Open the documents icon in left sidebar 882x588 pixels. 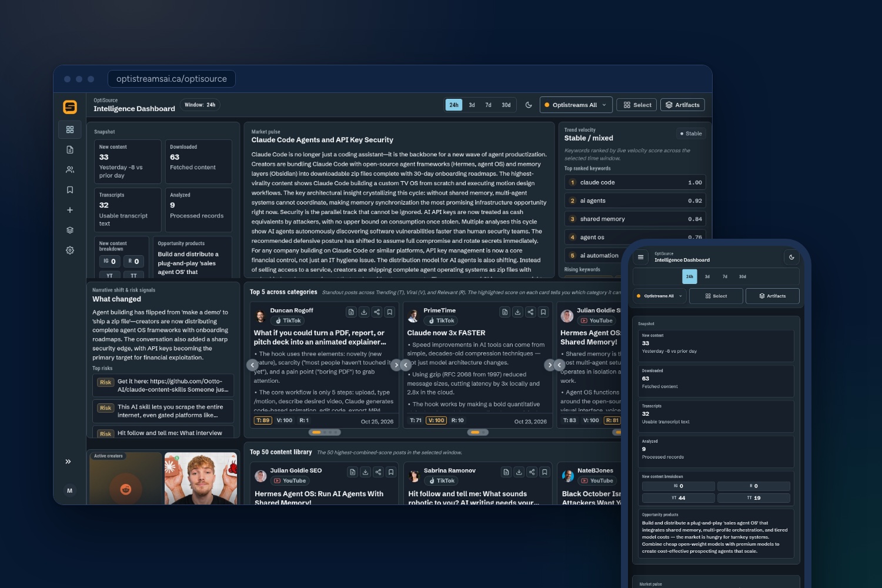click(70, 150)
